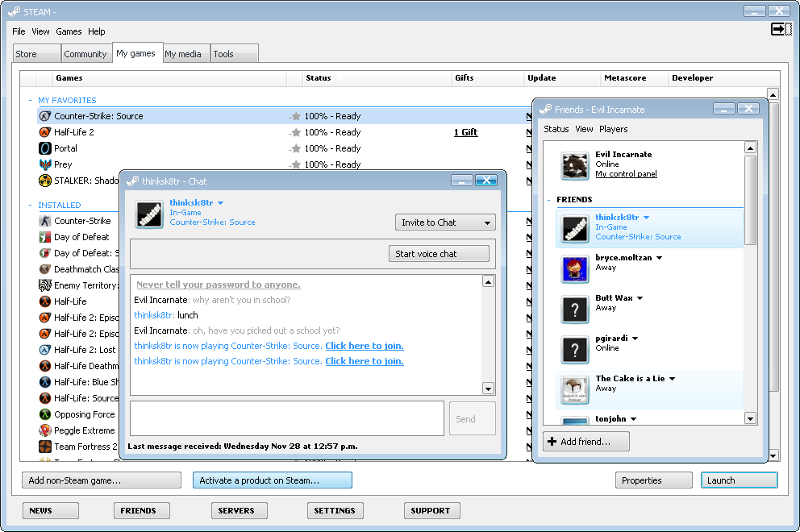Click The Cake is a Lie avatar

click(574, 390)
